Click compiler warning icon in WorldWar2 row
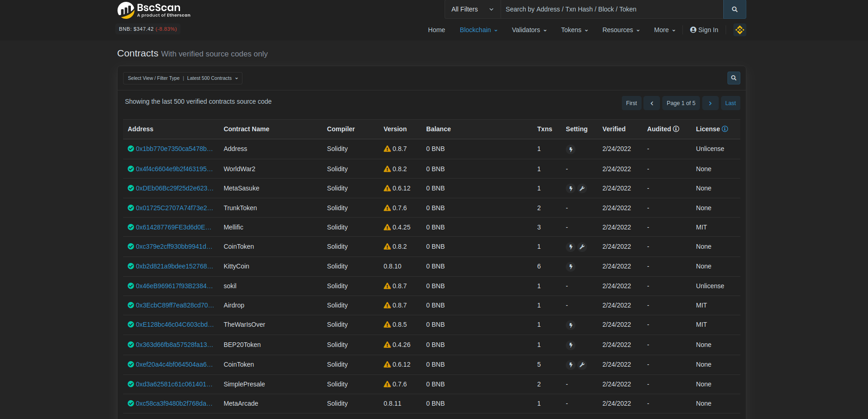 click(387, 169)
